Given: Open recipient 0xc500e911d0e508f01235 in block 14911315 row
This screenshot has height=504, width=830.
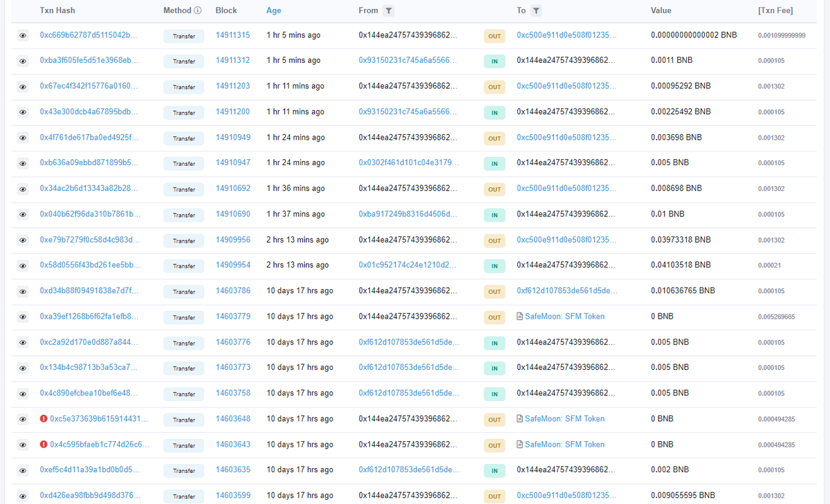Looking at the screenshot, I should pyautogui.click(x=566, y=35).
